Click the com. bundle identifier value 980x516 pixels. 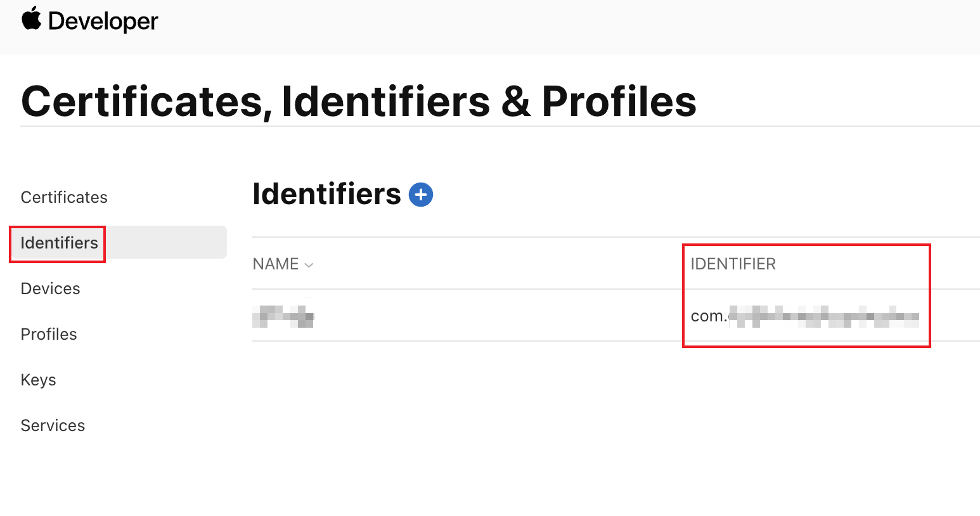coord(804,316)
